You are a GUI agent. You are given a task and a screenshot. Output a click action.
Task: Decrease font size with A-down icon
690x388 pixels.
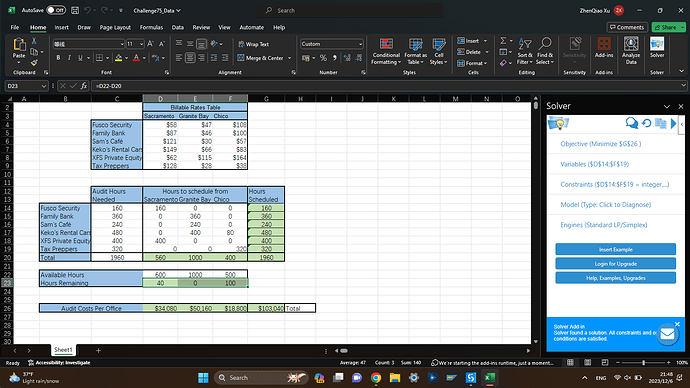pos(161,44)
